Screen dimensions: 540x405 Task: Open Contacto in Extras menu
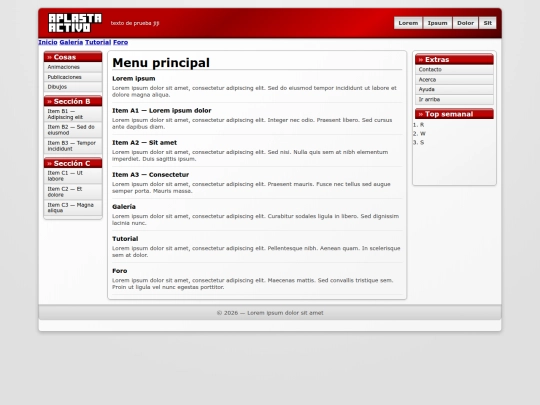point(454,70)
